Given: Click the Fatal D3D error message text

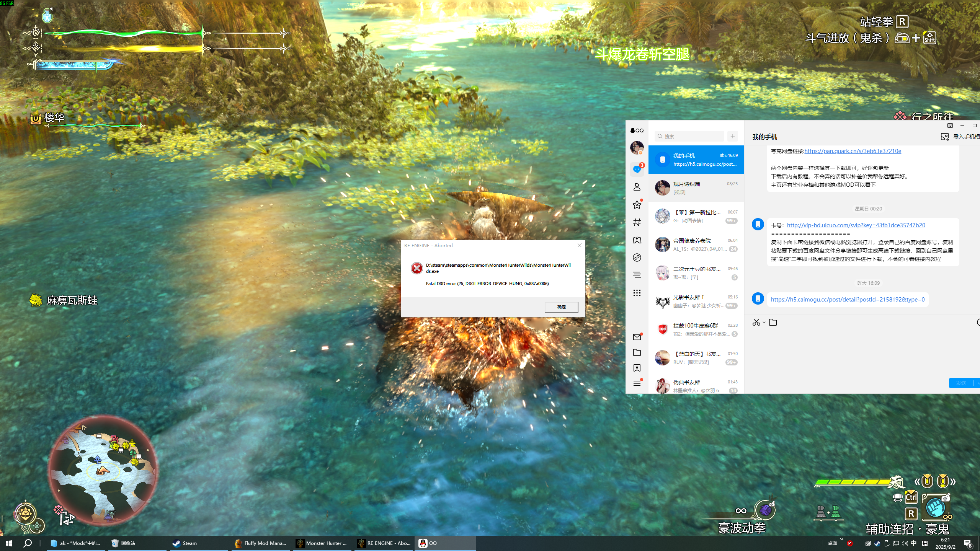Looking at the screenshot, I should coord(487,284).
